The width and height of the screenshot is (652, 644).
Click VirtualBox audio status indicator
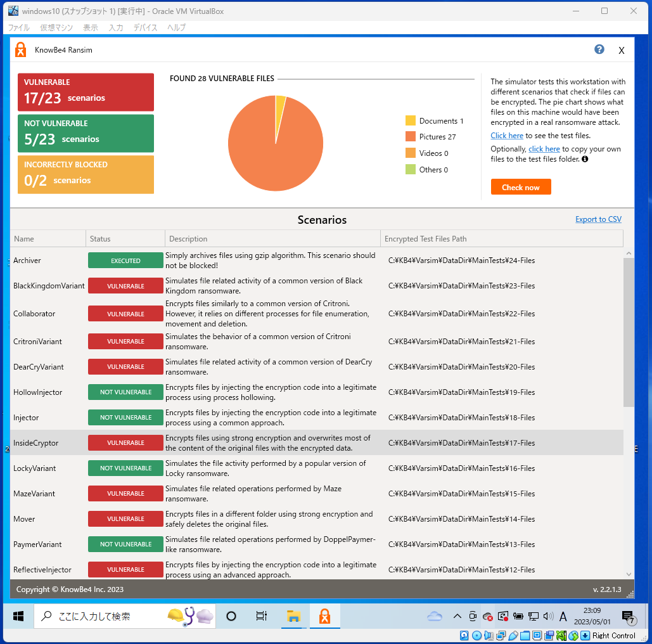[489, 635]
